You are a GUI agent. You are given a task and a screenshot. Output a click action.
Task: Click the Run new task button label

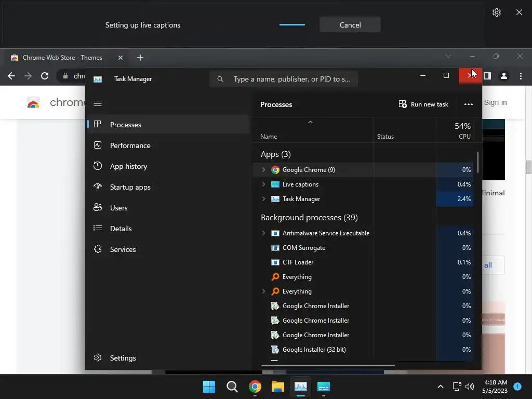(x=429, y=104)
